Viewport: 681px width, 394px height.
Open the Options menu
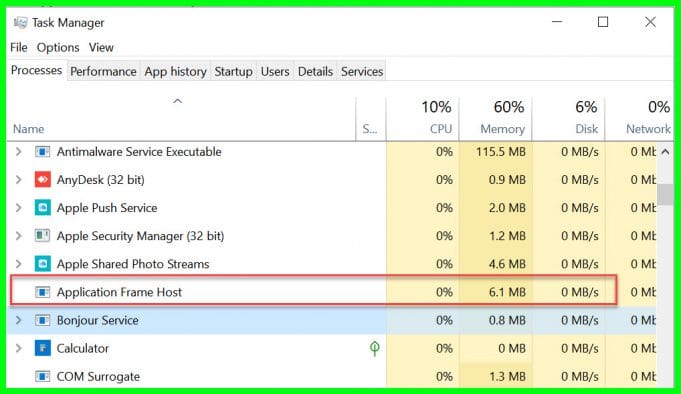[58, 47]
